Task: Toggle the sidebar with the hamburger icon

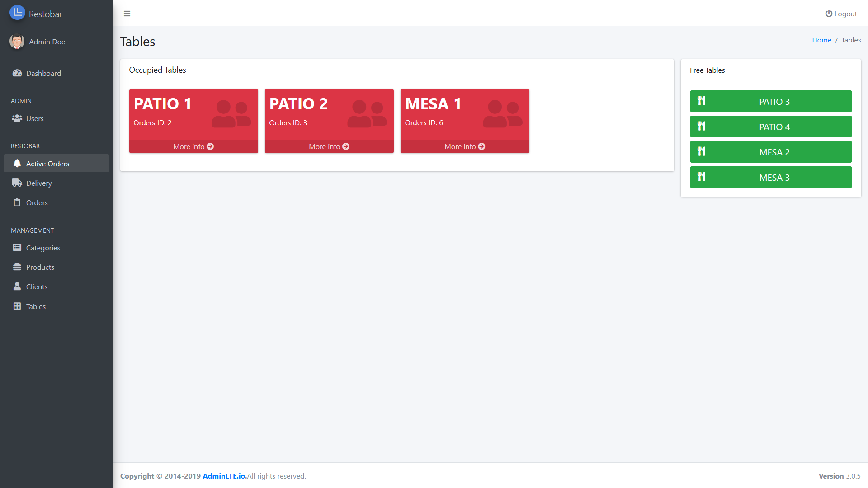Action: tap(127, 14)
